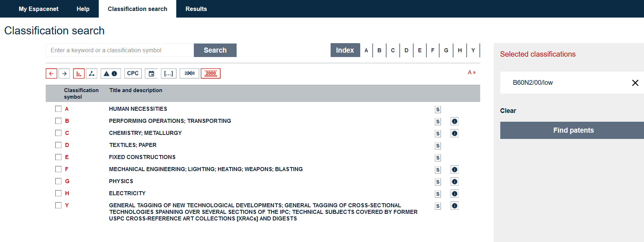Click the B60N2/00/low selected classification entry
This screenshot has width=644, height=242.
[x=532, y=83]
